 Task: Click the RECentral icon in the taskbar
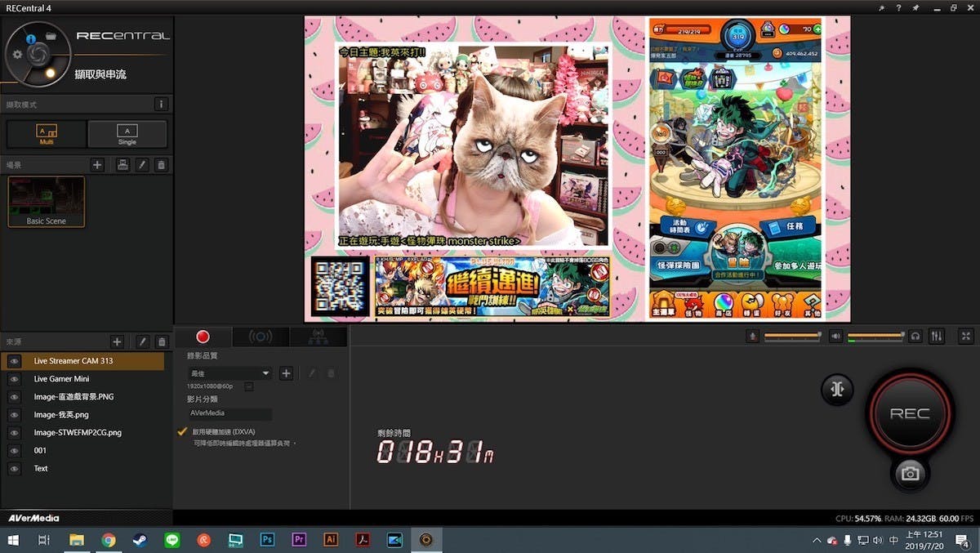(x=426, y=540)
